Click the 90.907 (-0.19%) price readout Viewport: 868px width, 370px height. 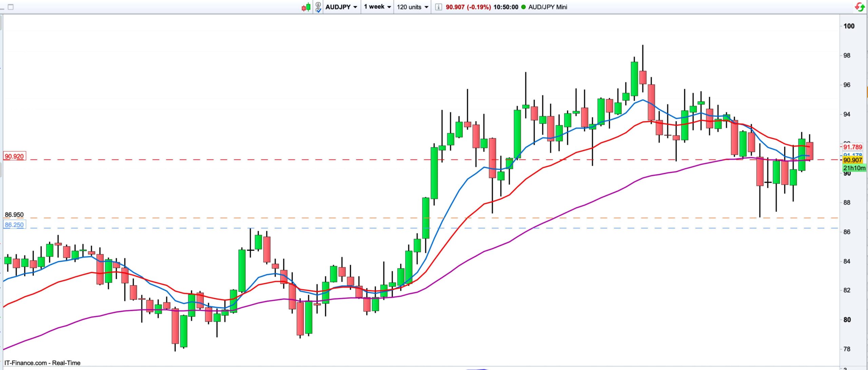pyautogui.click(x=468, y=7)
